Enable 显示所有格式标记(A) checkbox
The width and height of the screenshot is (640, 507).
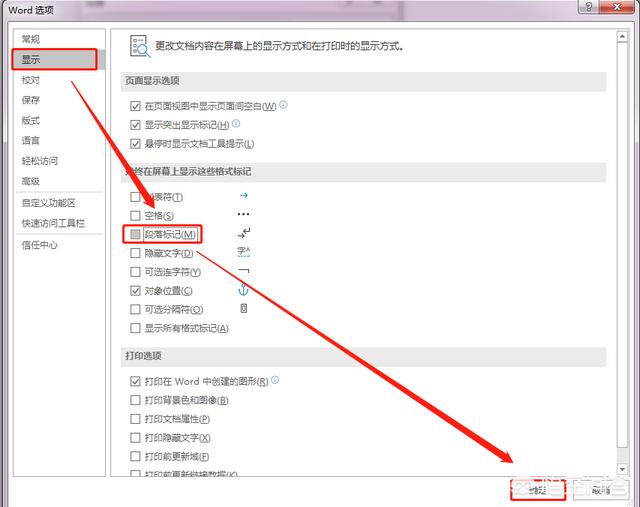135,328
